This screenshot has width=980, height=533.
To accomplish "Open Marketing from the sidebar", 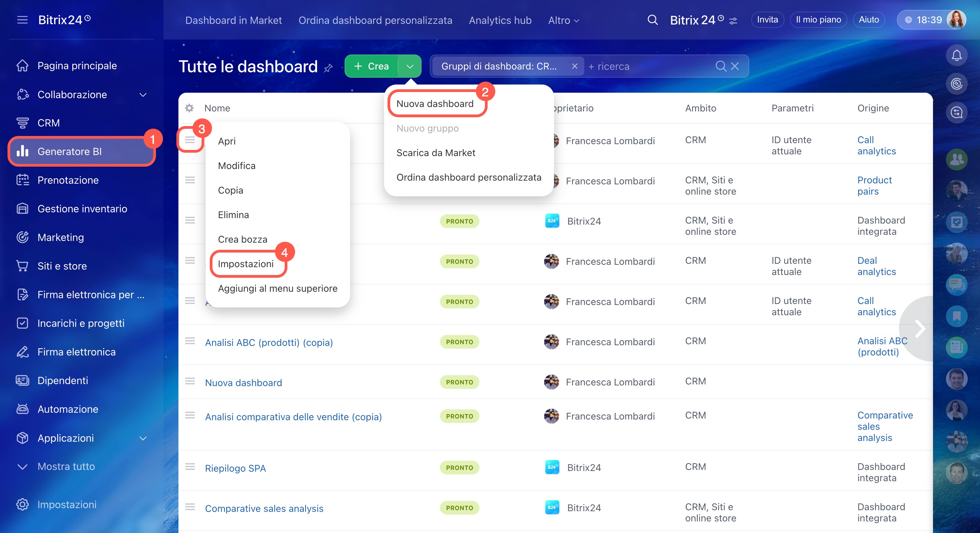I will (61, 237).
